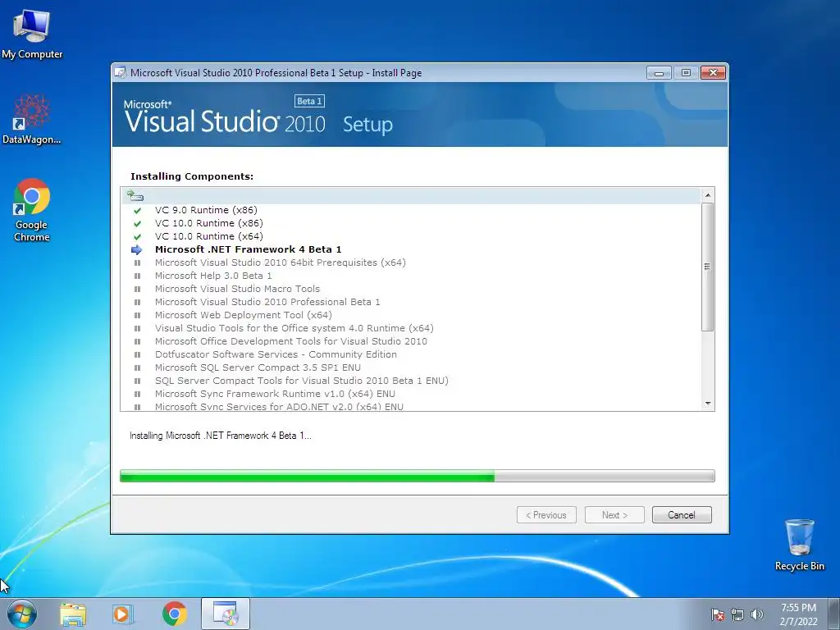Select Microsoft SQL Server Compact 3.5 SP1 ENU
Image resolution: width=840 pixels, height=630 pixels.
coord(258,367)
